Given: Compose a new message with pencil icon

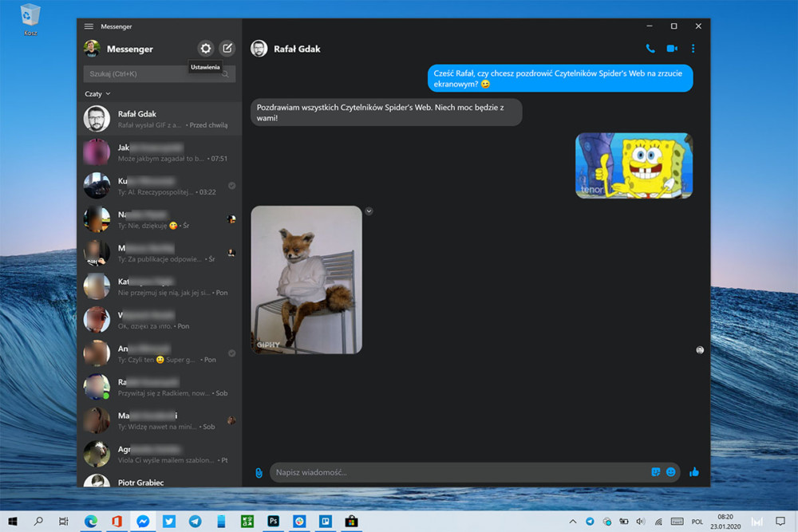Looking at the screenshot, I should (x=227, y=49).
